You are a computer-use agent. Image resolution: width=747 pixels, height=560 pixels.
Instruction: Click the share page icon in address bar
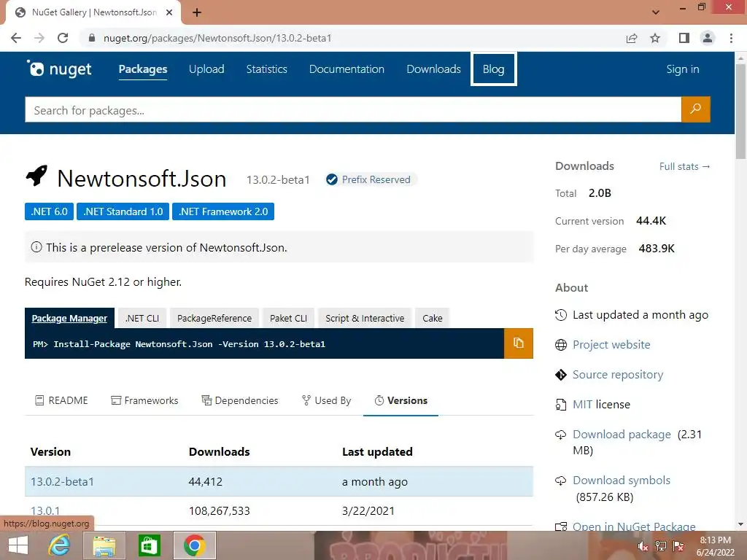click(x=632, y=38)
